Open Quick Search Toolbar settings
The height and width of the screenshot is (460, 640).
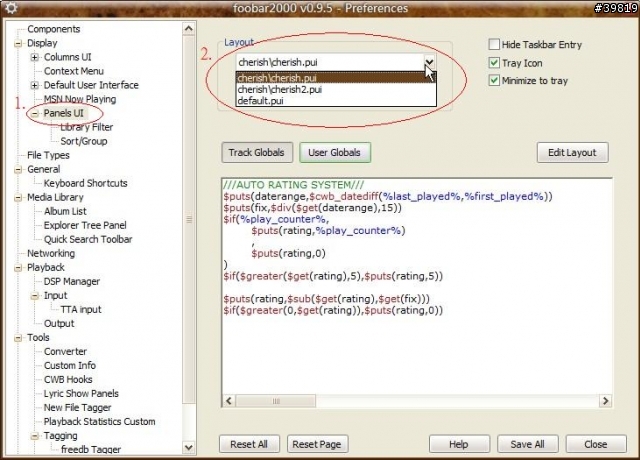88,239
